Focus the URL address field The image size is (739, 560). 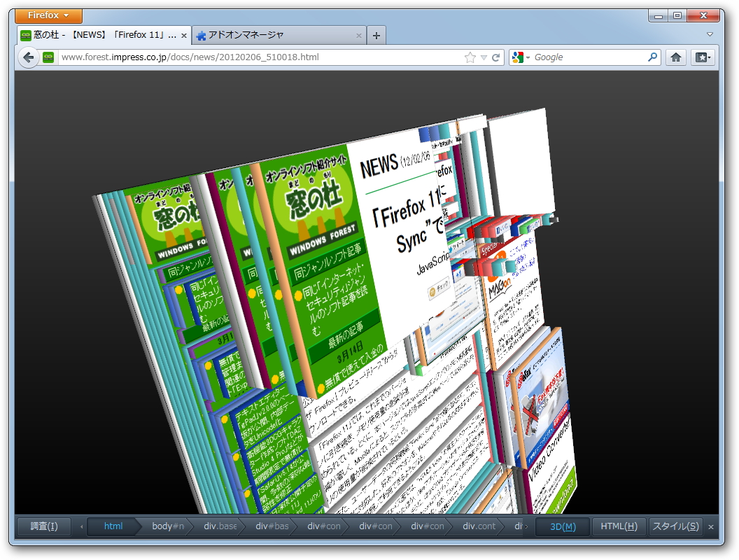click(x=259, y=57)
